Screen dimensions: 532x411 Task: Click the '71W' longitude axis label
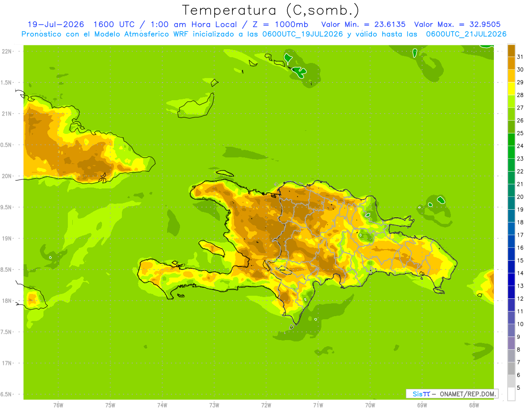tap(318, 405)
